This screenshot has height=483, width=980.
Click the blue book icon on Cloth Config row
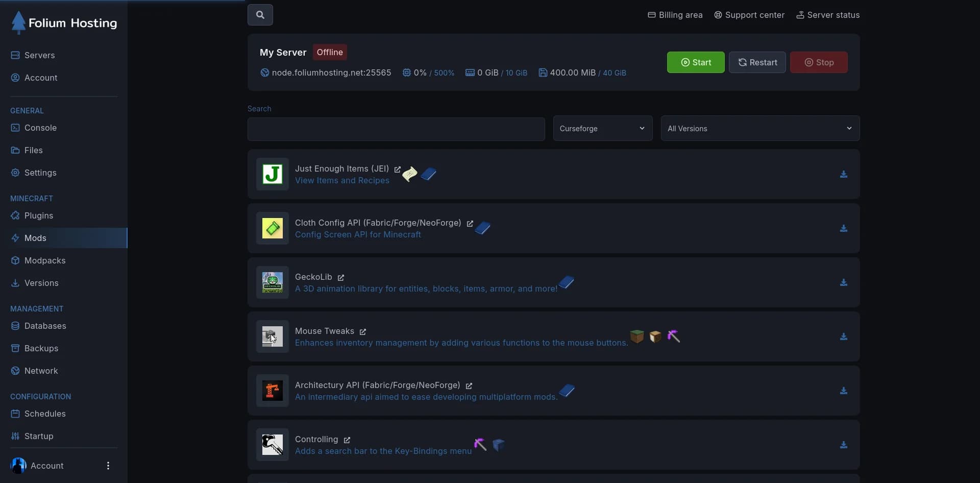click(482, 228)
